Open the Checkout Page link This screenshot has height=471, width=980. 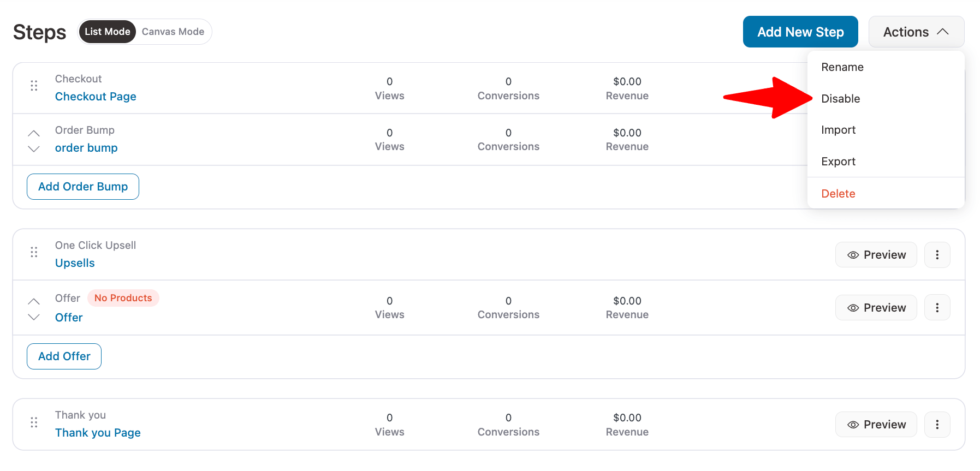click(x=96, y=97)
